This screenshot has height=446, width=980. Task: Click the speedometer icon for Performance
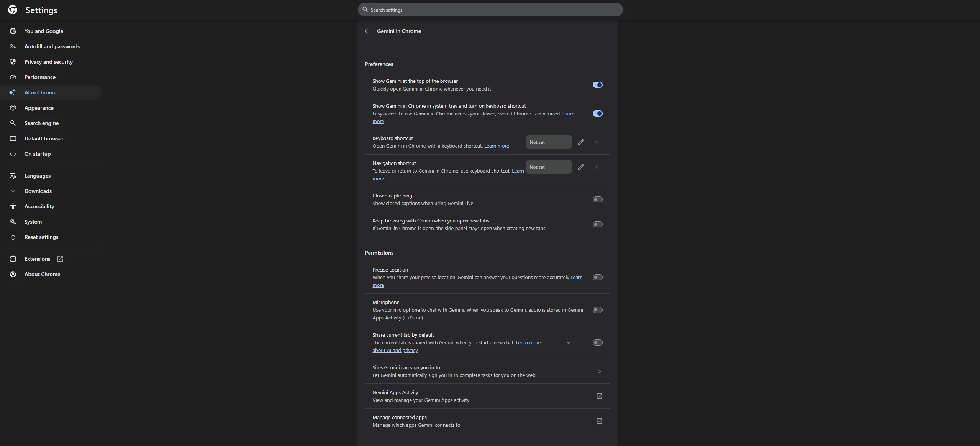click(x=13, y=77)
